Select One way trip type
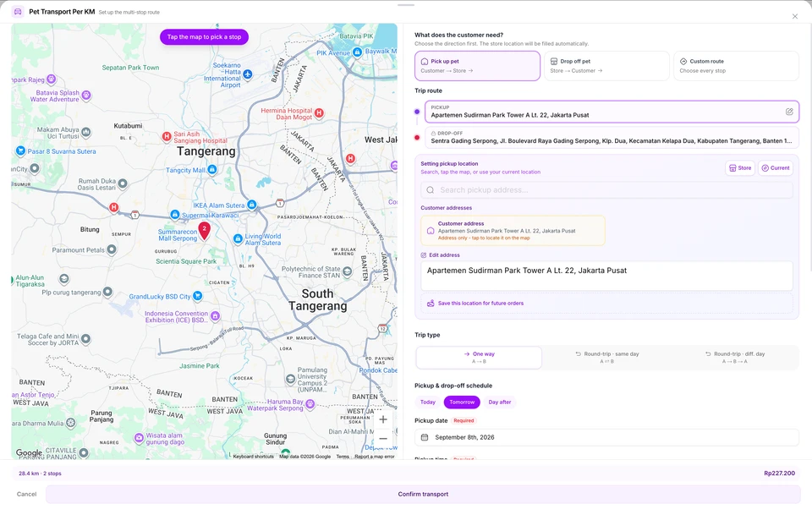812x509 pixels. [x=479, y=358]
